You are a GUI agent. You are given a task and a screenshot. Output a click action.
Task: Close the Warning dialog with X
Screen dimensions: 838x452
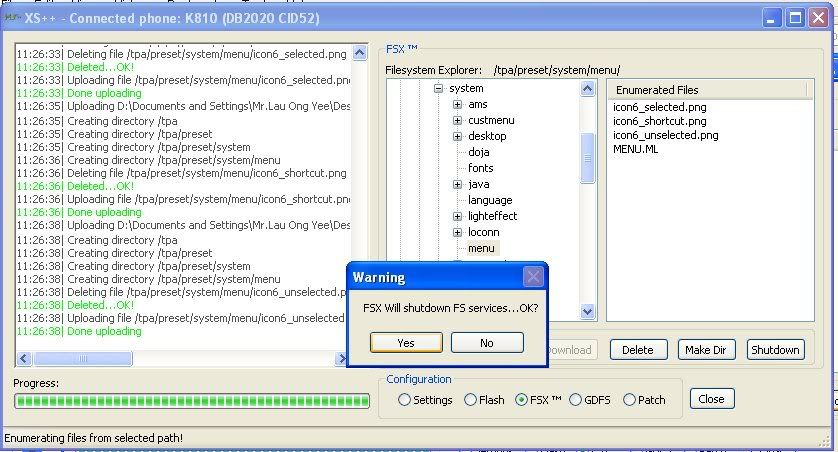point(534,277)
